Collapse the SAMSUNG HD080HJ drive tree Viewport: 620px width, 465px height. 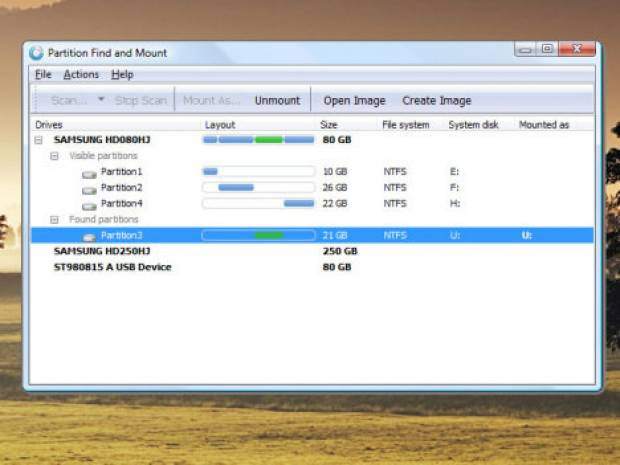click(x=38, y=140)
